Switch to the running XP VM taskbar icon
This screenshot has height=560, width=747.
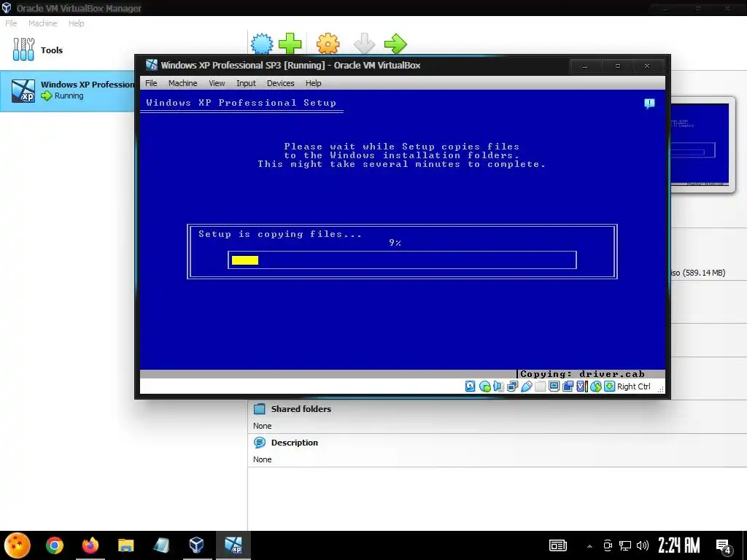[x=233, y=545]
